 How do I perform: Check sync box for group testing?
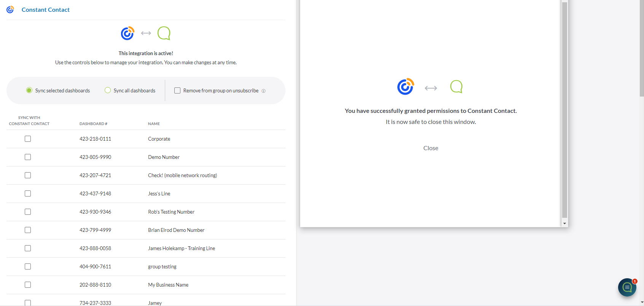[28, 266]
